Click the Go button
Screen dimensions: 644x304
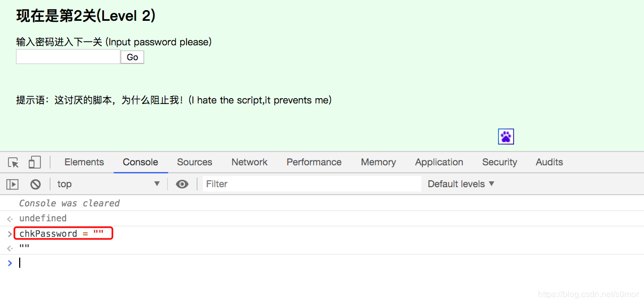(x=133, y=57)
